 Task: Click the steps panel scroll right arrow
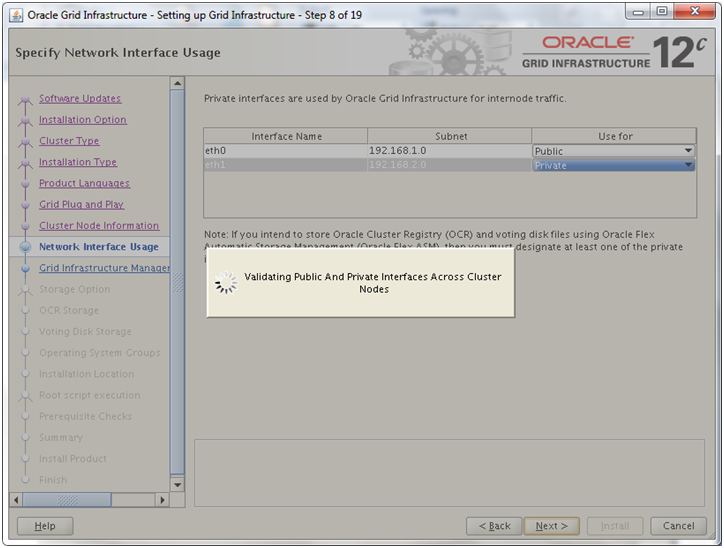(162, 500)
